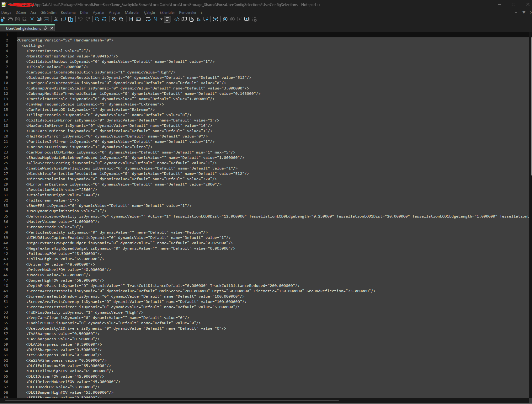The image size is (532, 404).
Task: Open the tab list dropdown triangle
Action: click(x=524, y=13)
